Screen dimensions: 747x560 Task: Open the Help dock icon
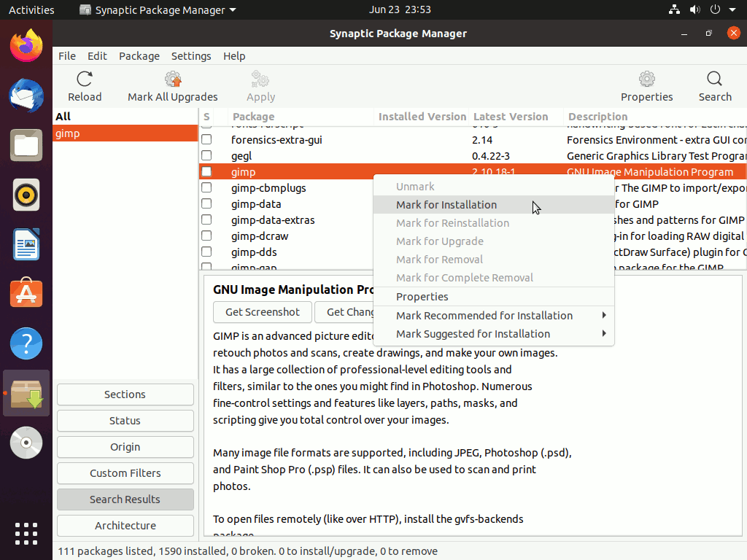[26, 343]
